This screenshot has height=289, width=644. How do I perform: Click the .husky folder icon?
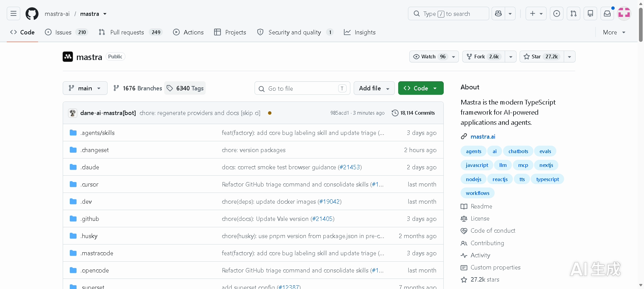coord(73,236)
